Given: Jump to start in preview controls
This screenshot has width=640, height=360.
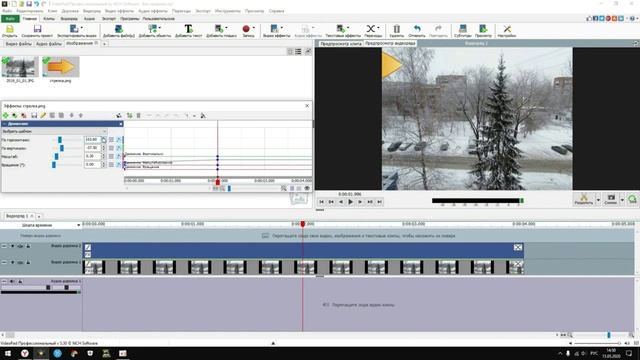Looking at the screenshot, I should [x=321, y=202].
